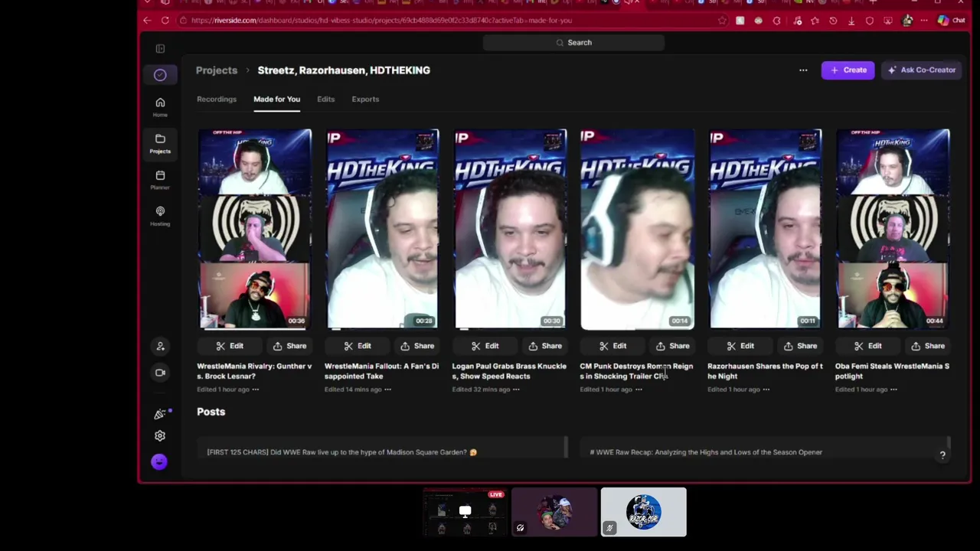This screenshot has width=980, height=551.
Task: Click the 'Logan Paul Grabs Brass Knuckles' title
Action: (x=509, y=371)
